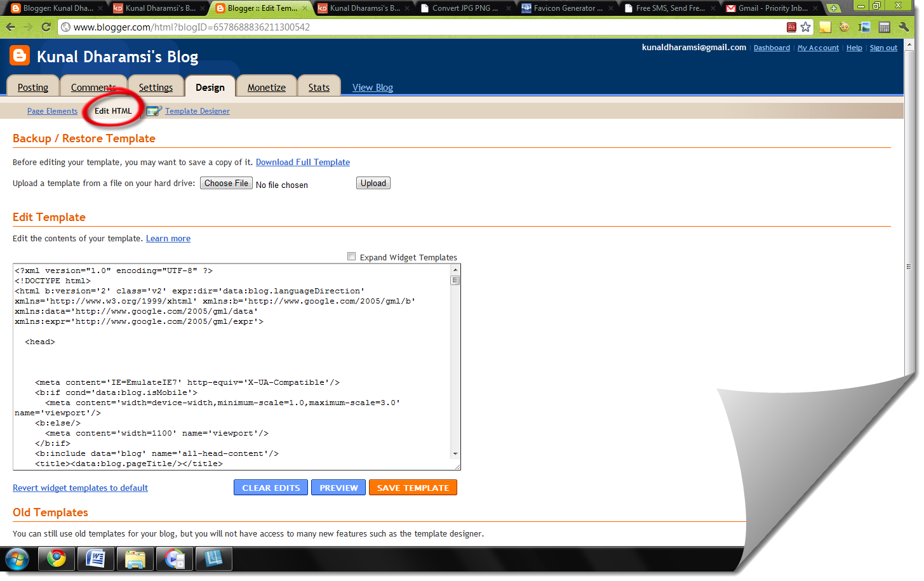Viewport: 924px width, 581px height.
Task: Click the scroll-up arrow of the template code box
Action: point(455,270)
